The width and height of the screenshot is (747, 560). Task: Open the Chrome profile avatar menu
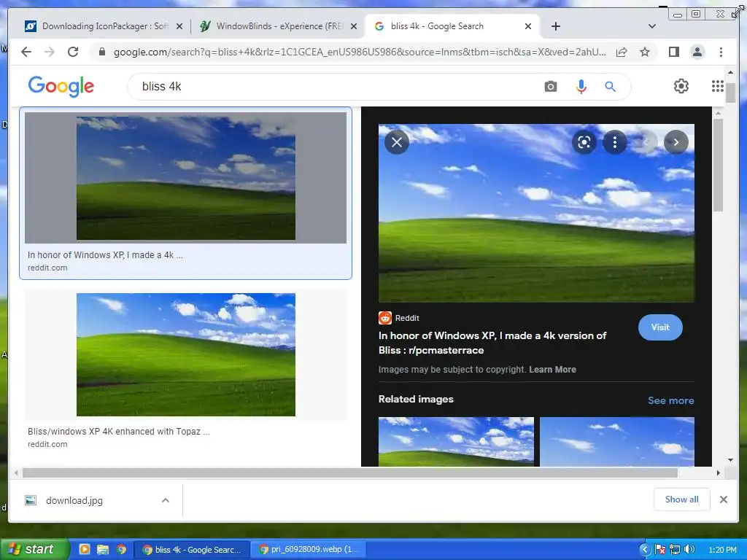pyautogui.click(x=697, y=52)
